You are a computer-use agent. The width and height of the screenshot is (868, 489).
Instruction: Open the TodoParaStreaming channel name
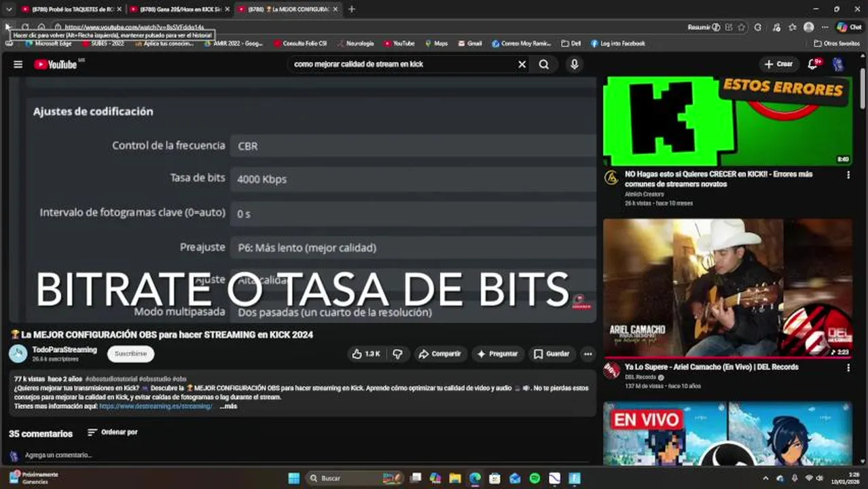point(65,350)
